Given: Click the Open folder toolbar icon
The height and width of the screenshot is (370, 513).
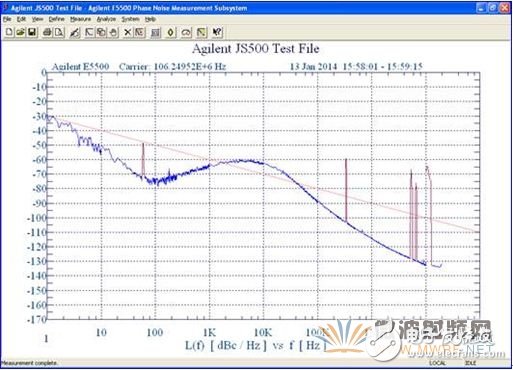Looking at the screenshot, I should point(21,32).
